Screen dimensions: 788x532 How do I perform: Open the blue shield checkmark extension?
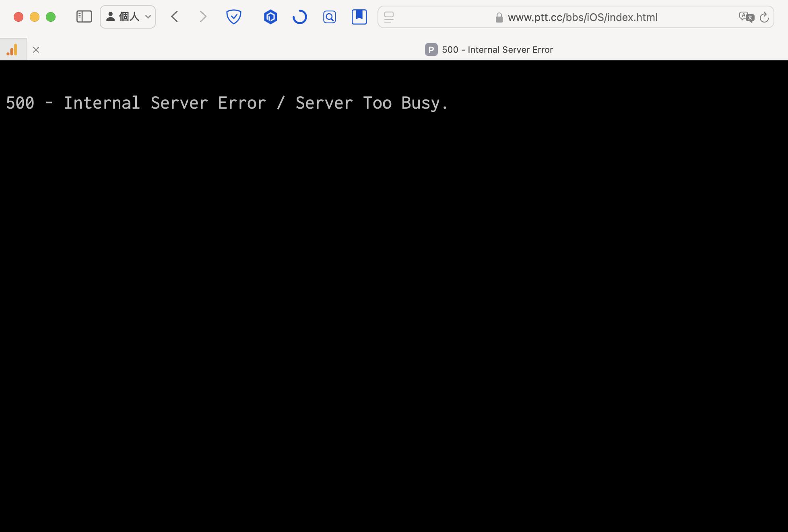234,17
